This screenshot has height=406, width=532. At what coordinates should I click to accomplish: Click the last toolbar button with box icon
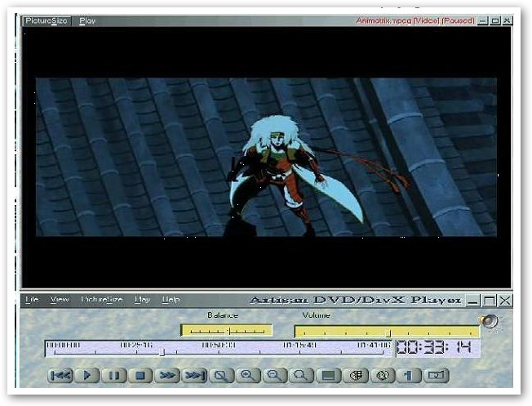[x=437, y=376]
